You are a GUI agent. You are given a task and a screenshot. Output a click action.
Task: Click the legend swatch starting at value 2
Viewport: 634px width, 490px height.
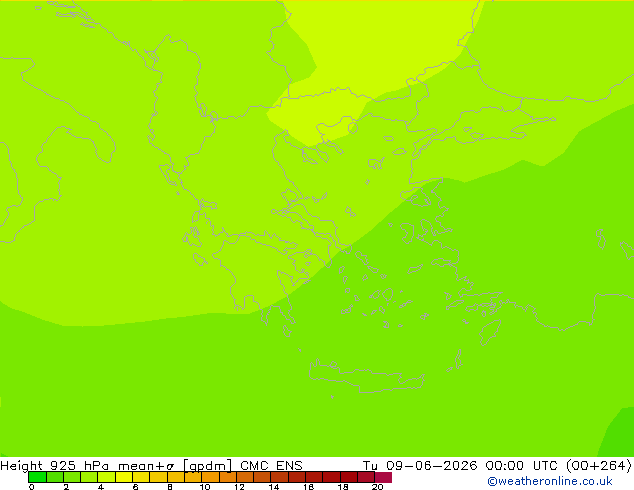[x=72, y=477]
